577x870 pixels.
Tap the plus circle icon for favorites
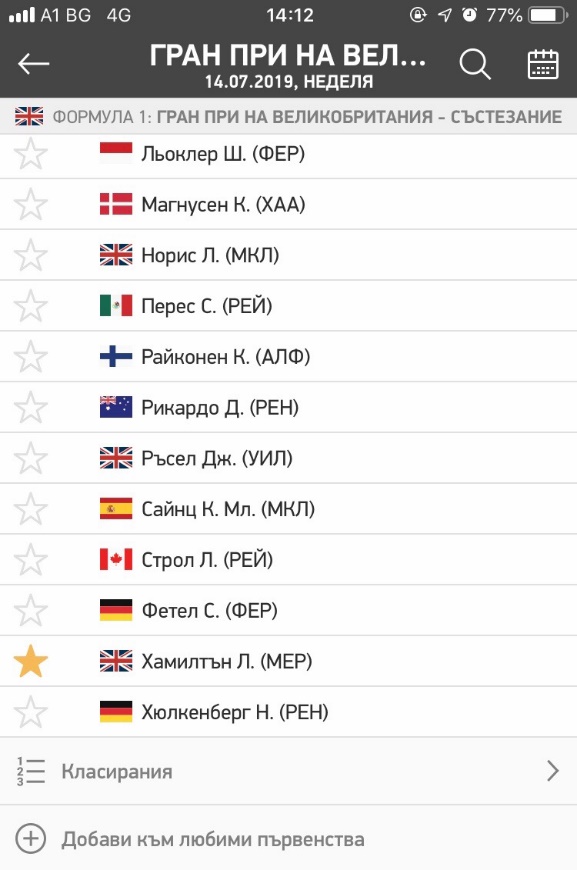pyautogui.click(x=31, y=838)
